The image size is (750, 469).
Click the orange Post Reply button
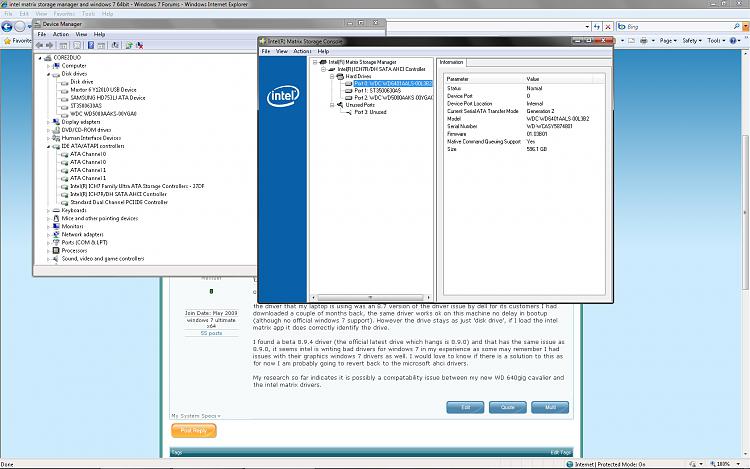point(194,430)
